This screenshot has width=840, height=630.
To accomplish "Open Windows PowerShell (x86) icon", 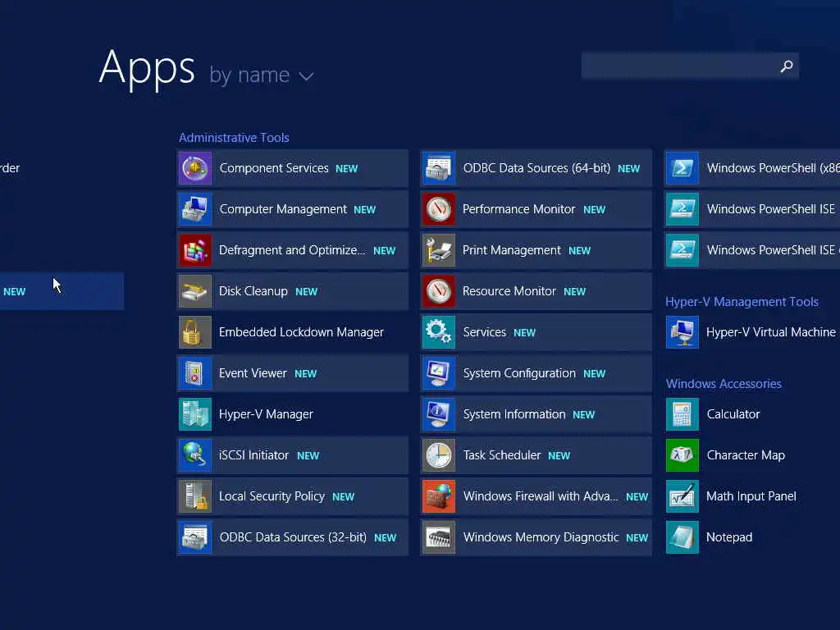I will [682, 168].
